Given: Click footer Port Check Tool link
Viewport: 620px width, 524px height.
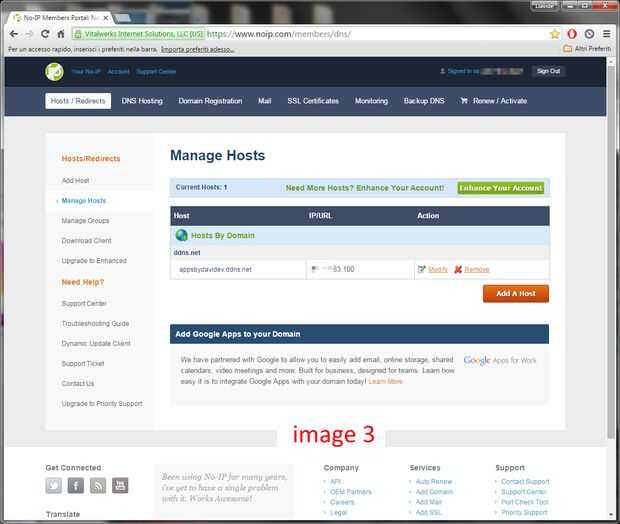Looking at the screenshot, I should pyautogui.click(x=525, y=502).
